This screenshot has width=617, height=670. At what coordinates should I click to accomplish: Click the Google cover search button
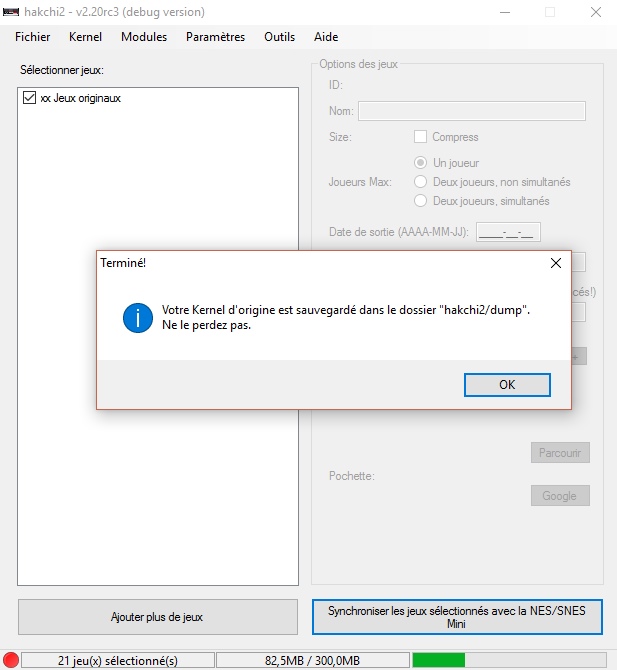pos(560,496)
